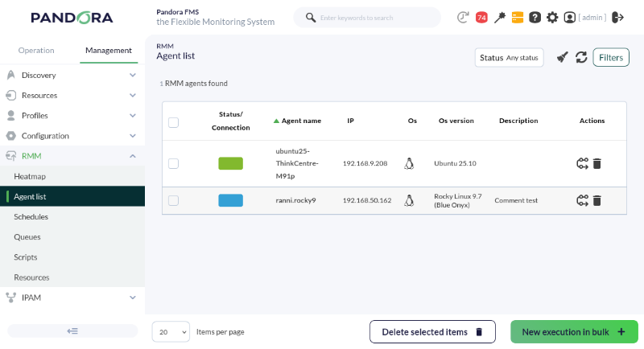Image resolution: width=644 pixels, height=349 pixels.
Task: Click the Linux penguin icon for ubuntu25-ThinkCentre-M91p
Action: (x=409, y=163)
